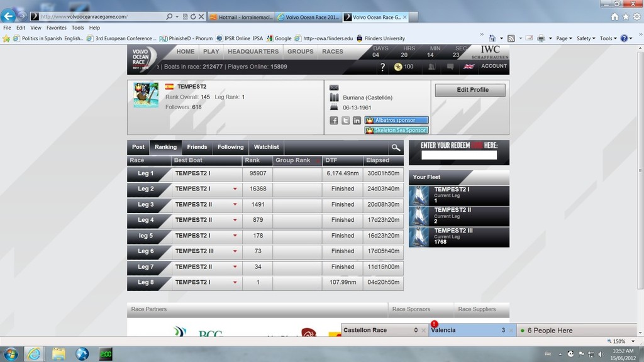Click the Windows Start orb
The width and height of the screenshot is (644, 362).
click(x=11, y=354)
